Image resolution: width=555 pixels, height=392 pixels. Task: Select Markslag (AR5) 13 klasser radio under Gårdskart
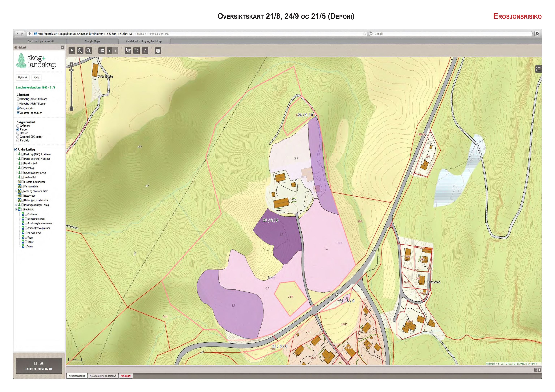point(18,99)
